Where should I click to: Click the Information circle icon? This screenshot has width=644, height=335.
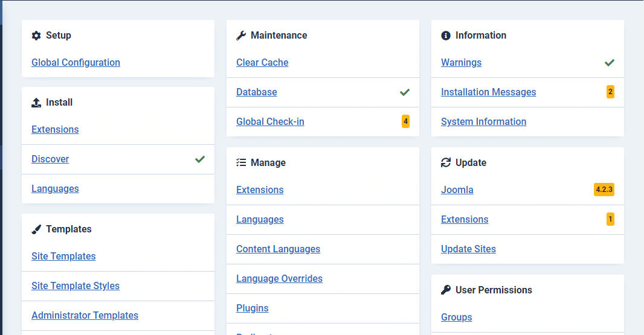click(446, 36)
